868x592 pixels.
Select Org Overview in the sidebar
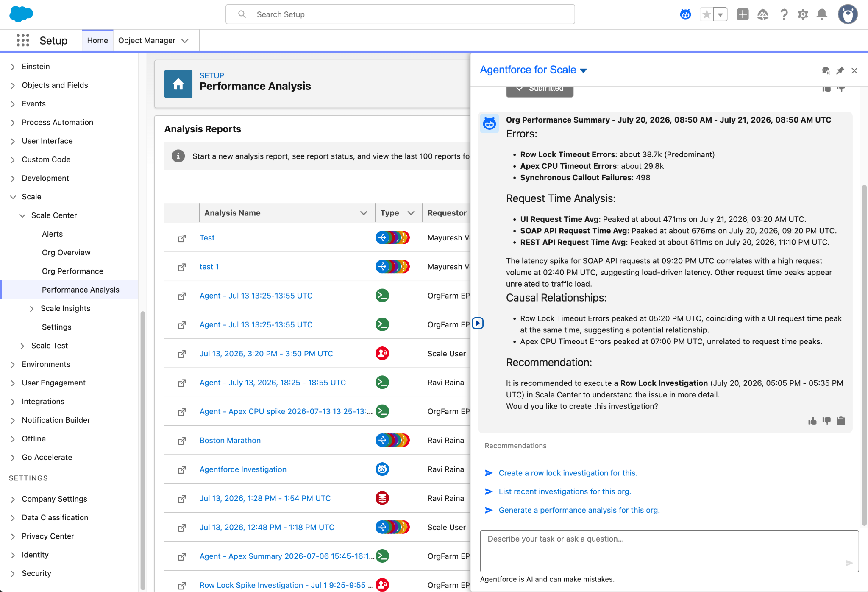[66, 253]
